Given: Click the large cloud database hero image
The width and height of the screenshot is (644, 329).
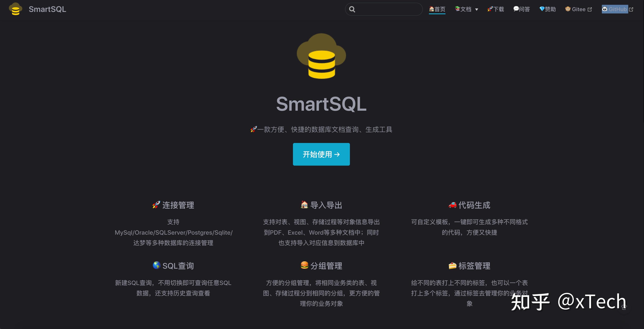Looking at the screenshot, I should [321, 56].
